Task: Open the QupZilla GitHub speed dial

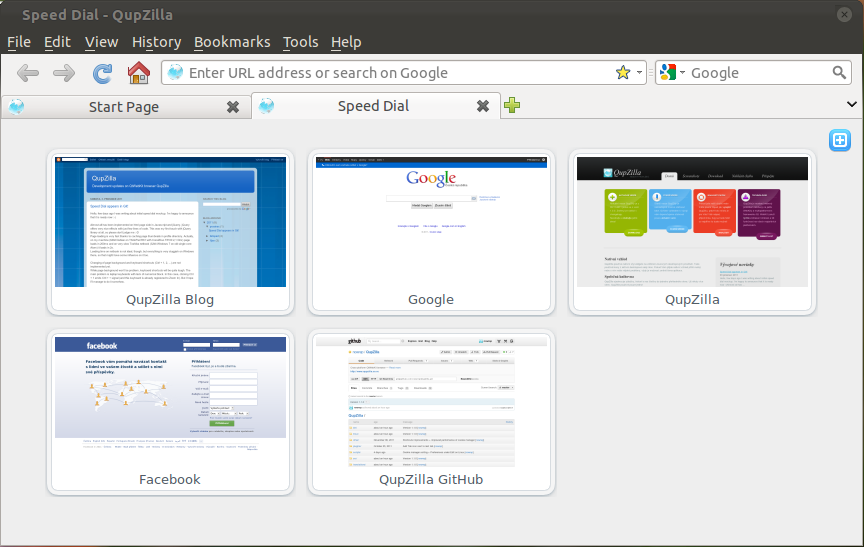Action: coord(431,411)
